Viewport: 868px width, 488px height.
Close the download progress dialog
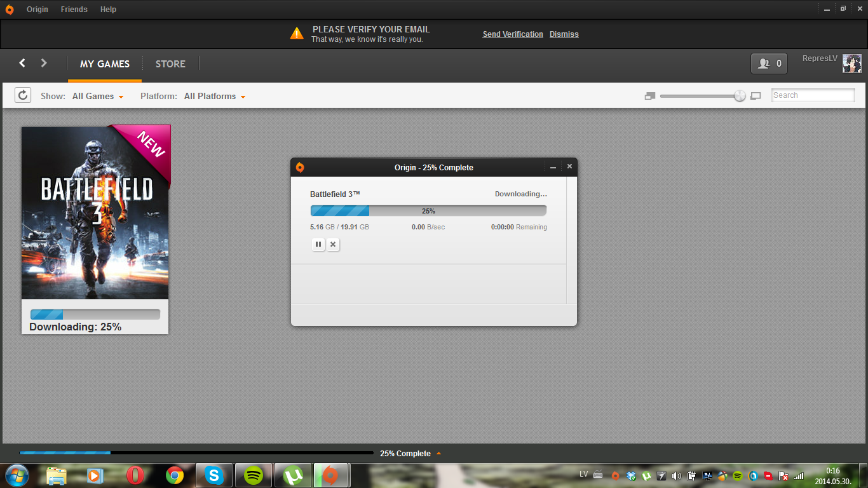pyautogui.click(x=569, y=166)
